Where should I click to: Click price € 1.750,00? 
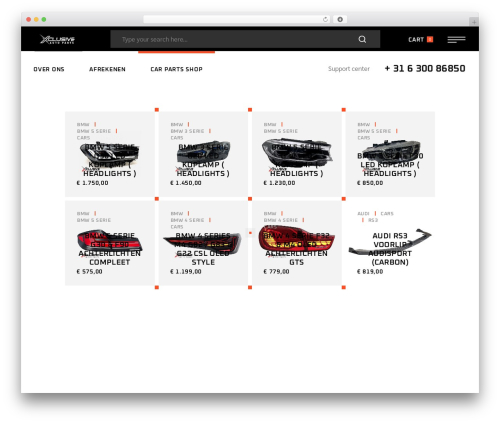click(x=92, y=183)
